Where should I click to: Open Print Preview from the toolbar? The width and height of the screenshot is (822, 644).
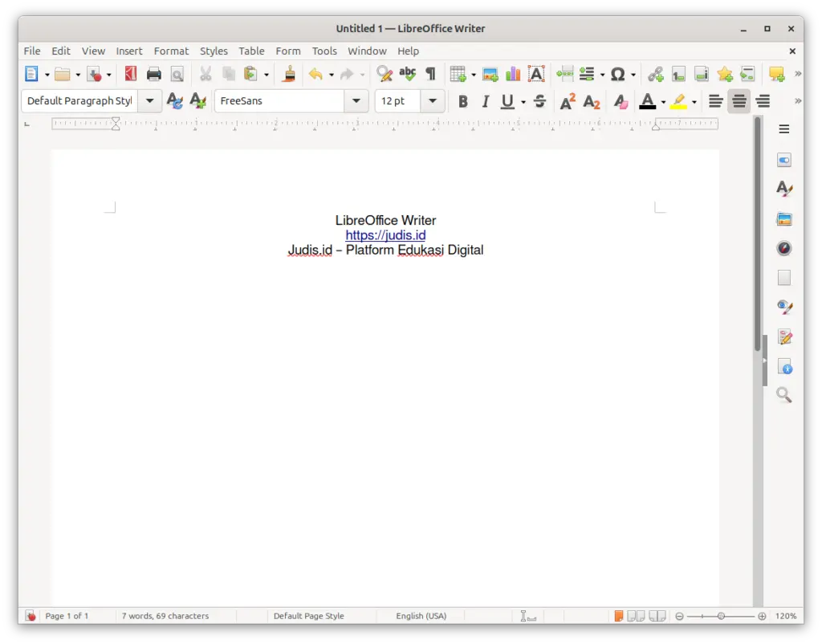click(177, 74)
